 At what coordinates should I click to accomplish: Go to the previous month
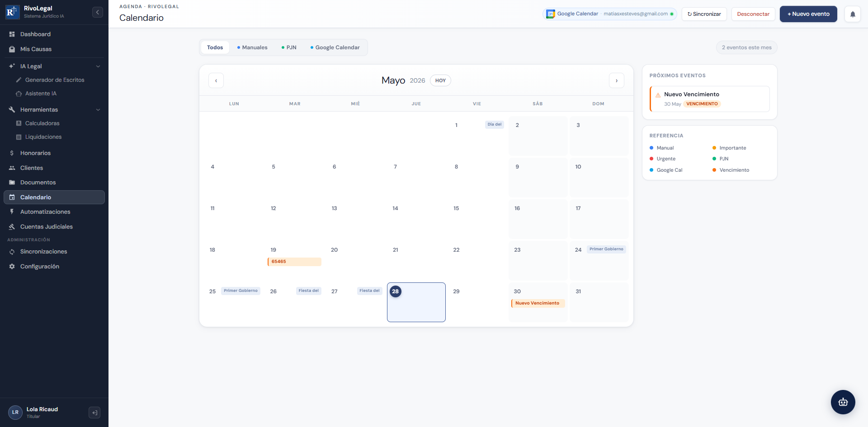[216, 80]
